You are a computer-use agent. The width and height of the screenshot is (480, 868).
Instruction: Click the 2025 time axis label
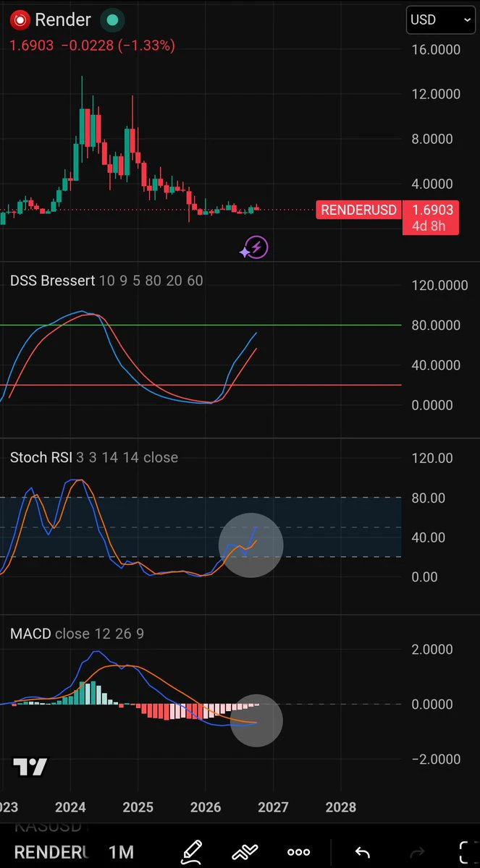138,807
